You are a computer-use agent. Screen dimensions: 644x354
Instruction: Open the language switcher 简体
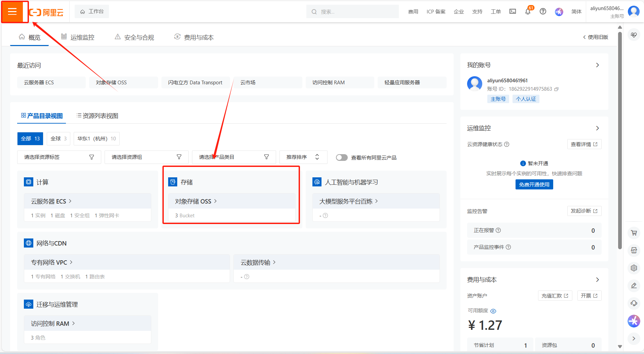(x=576, y=12)
